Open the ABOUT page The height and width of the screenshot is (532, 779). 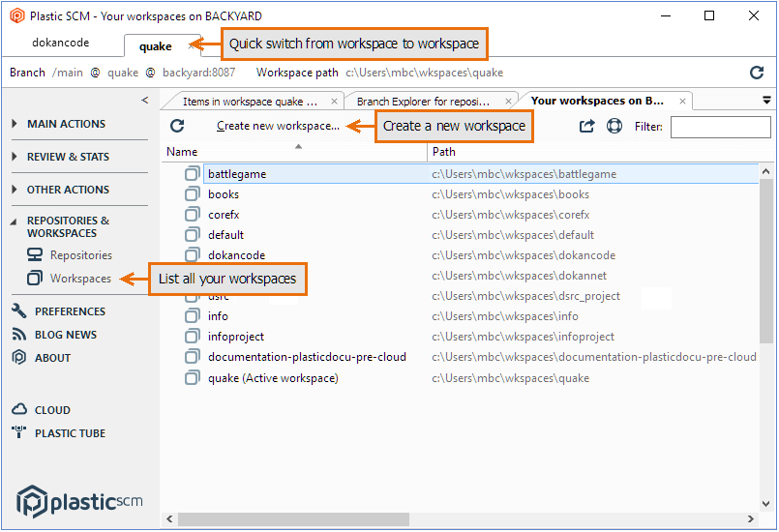click(x=52, y=358)
